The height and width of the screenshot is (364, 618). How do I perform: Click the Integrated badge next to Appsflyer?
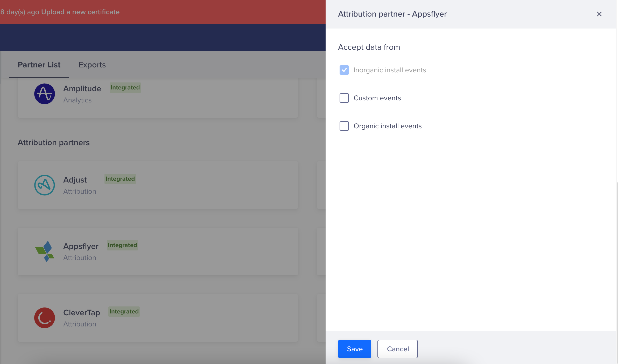[122, 245]
